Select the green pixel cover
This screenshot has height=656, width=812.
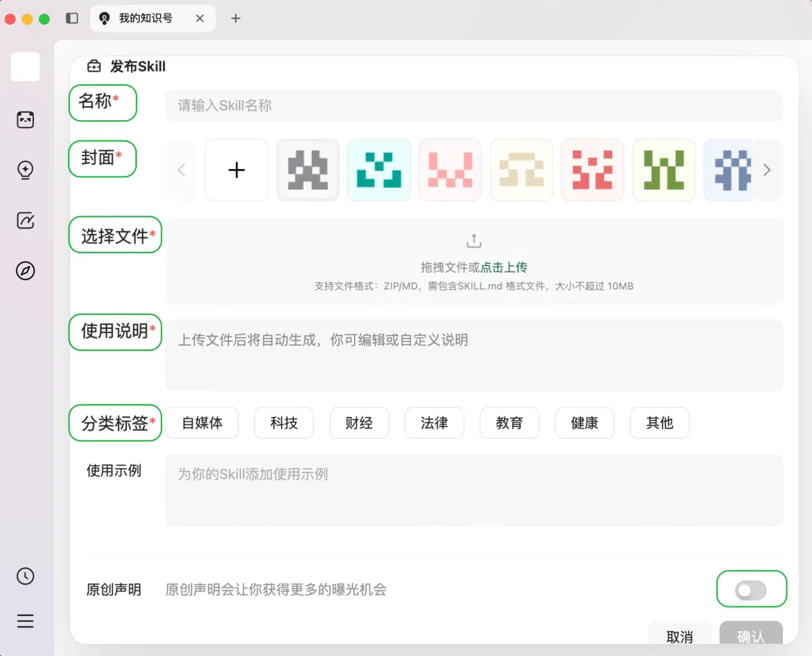point(664,170)
